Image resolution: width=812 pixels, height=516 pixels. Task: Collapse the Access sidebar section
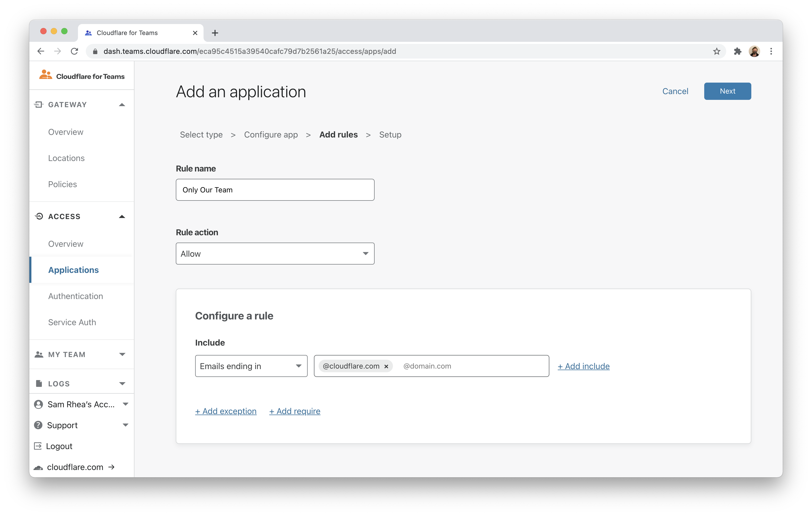click(122, 217)
